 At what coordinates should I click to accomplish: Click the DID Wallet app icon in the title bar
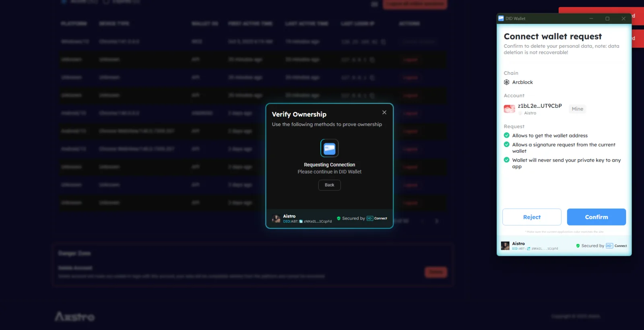(501, 18)
